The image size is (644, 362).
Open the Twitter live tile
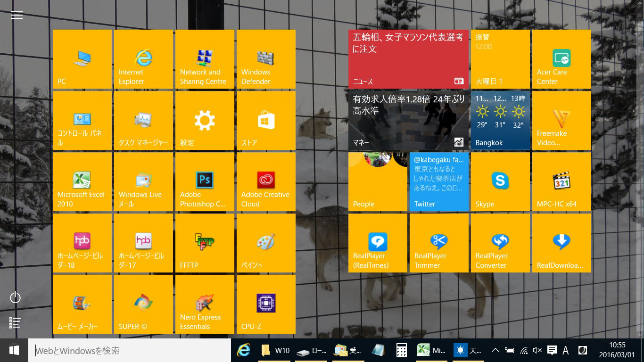(439, 181)
